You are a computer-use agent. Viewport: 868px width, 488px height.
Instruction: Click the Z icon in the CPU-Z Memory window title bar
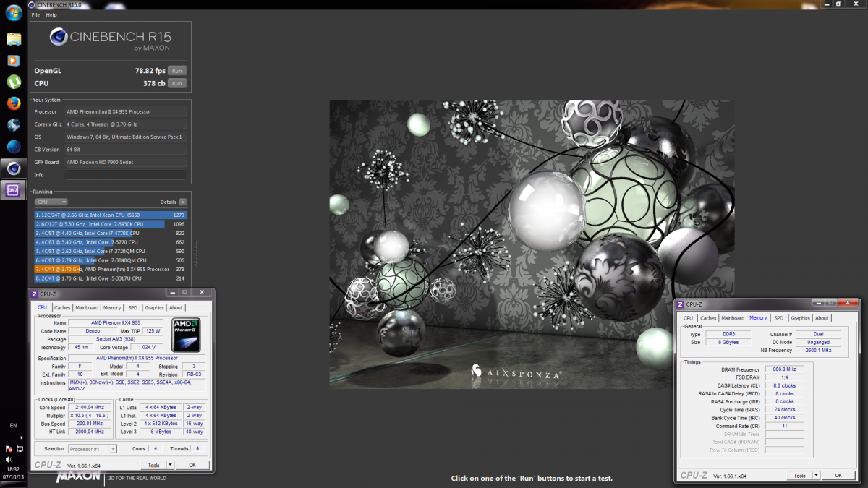click(x=680, y=304)
